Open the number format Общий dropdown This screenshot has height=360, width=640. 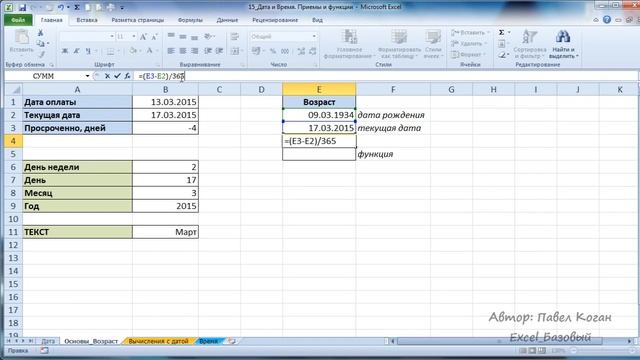tap(314, 37)
